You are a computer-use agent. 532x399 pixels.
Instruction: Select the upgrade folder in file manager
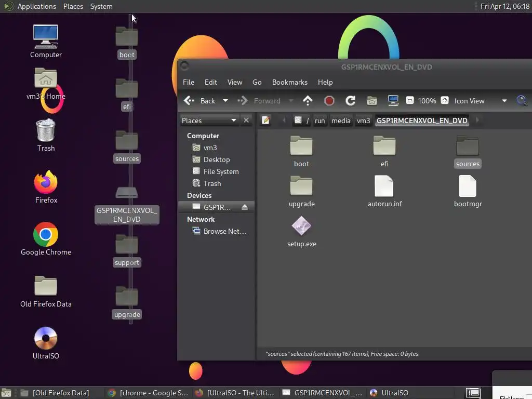(x=301, y=191)
